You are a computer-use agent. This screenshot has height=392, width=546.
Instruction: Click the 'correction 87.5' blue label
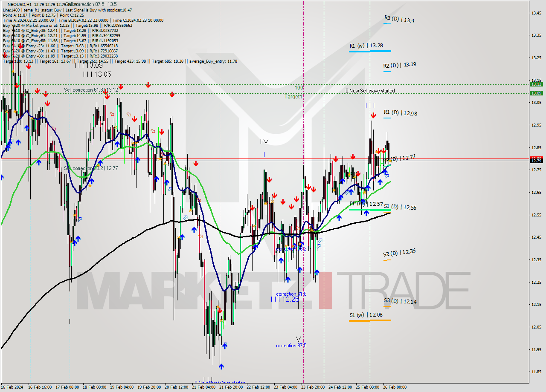click(291, 346)
